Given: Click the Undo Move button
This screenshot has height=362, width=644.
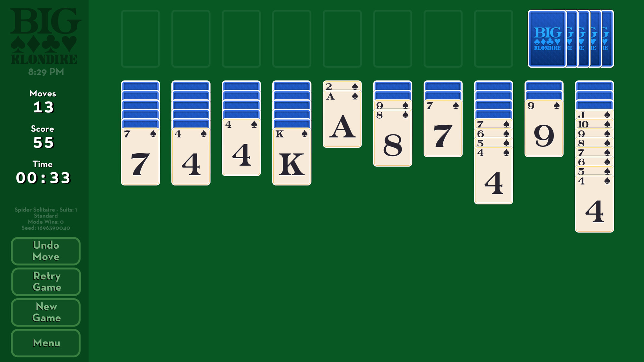Looking at the screenshot, I should (46, 251).
